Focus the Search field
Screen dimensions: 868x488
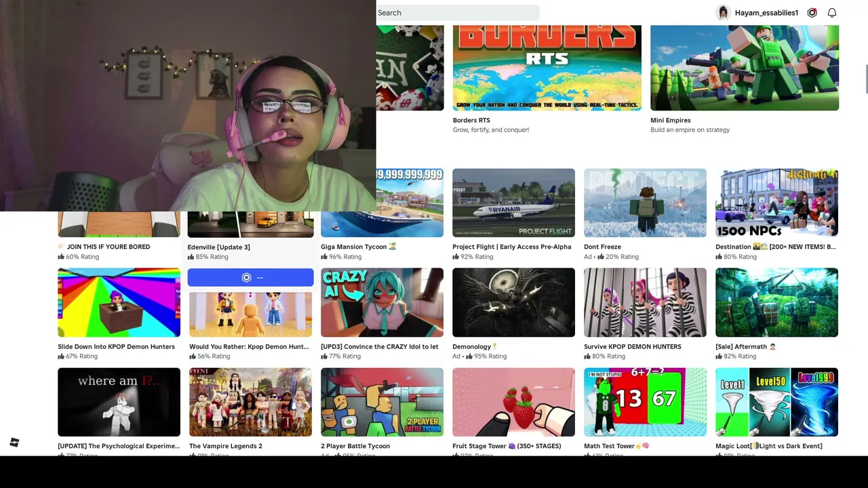(458, 13)
